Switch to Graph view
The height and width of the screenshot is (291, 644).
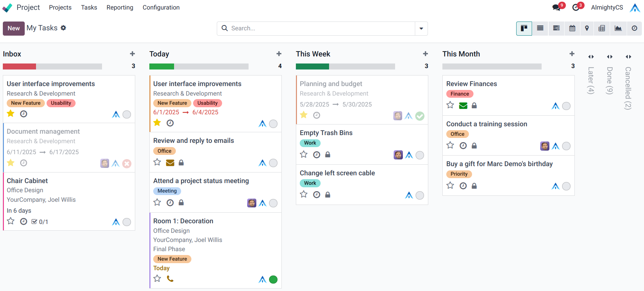tap(618, 28)
